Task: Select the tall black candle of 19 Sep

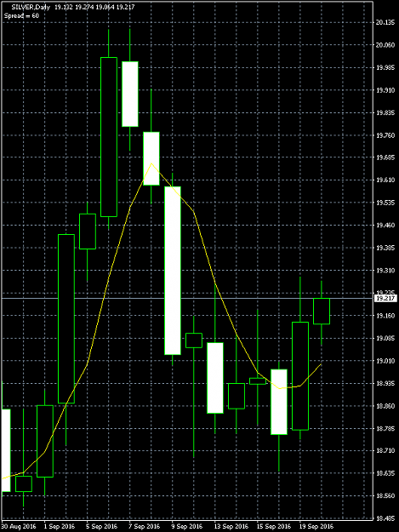Action: [x=300, y=376]
